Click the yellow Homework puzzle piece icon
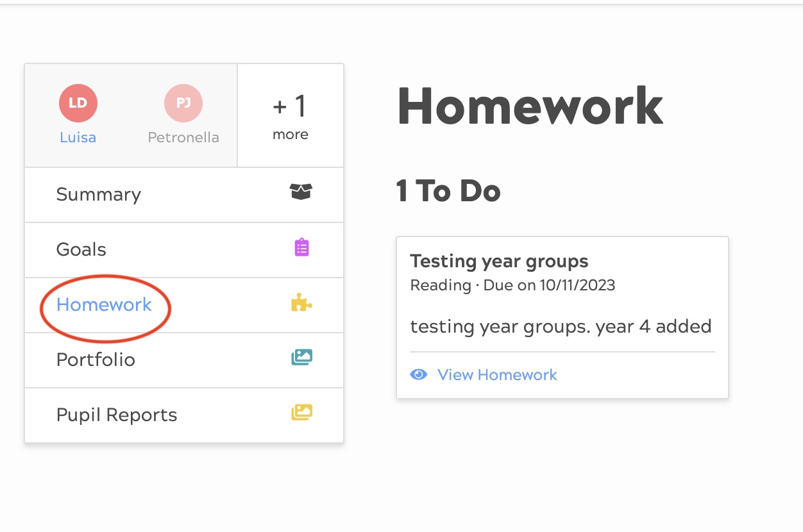Image resolution: width=803 pixels, height=532 pixels. [x=301, y=303]
